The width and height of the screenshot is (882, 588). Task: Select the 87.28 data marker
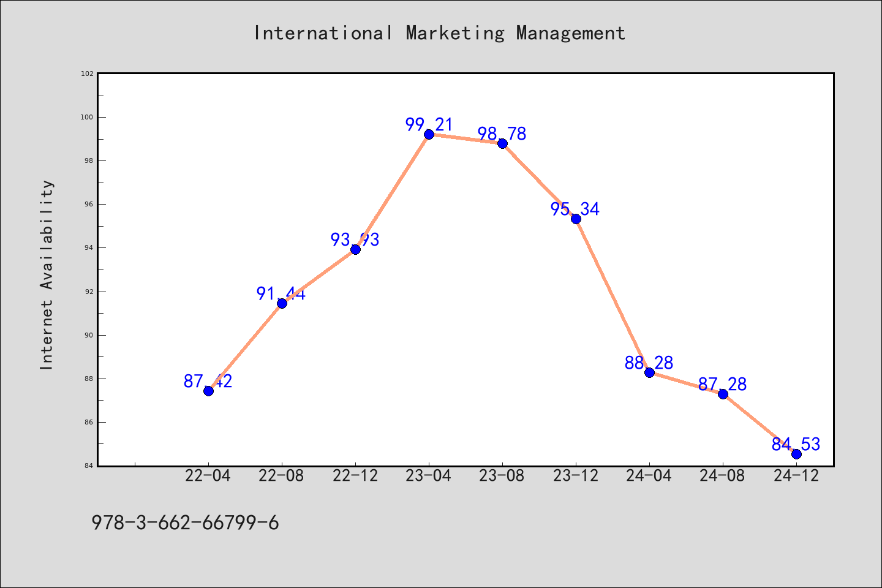coord(723,394)
